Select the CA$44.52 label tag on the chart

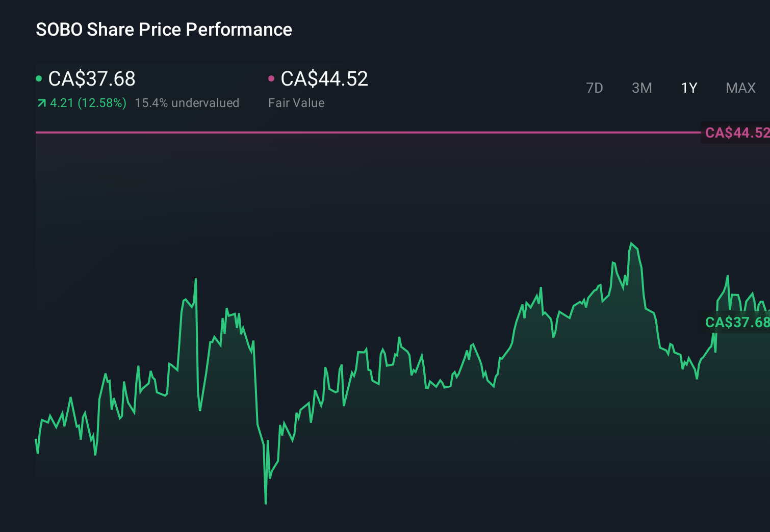[x=736, y=133]
